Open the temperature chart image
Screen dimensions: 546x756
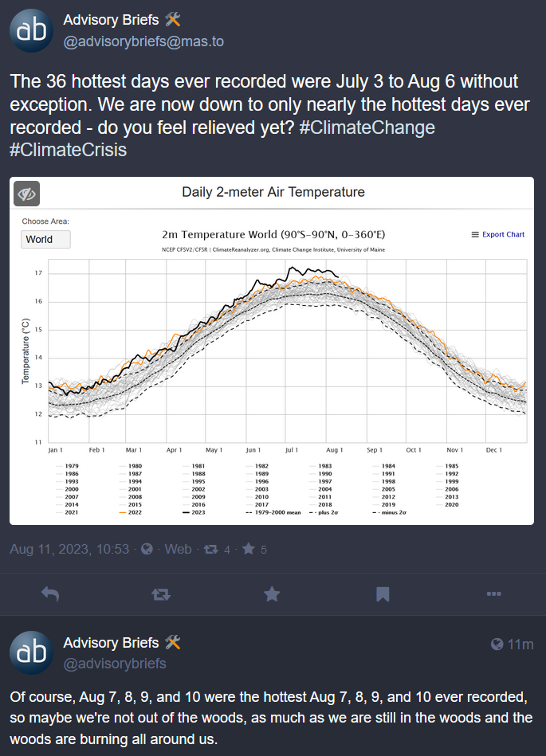click(273, 358)
